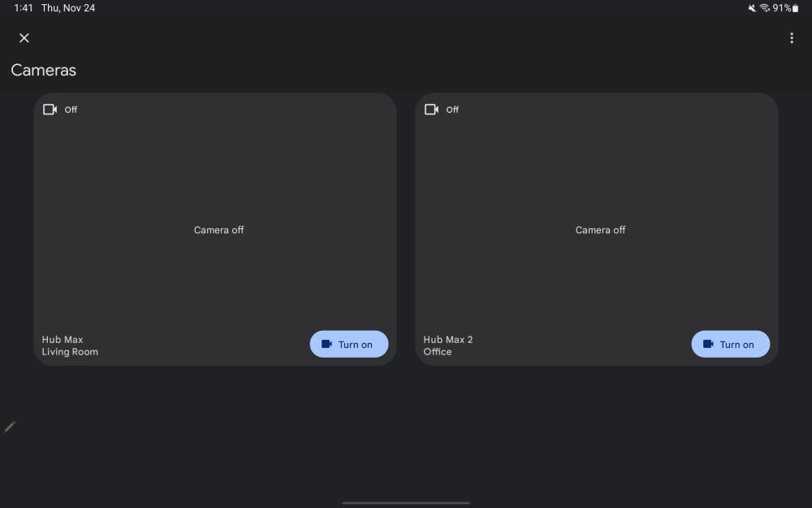Turn on the Hub Max Living Room camera
The image size is (812, 508).
pyautogui.click(x=349, y=344)
